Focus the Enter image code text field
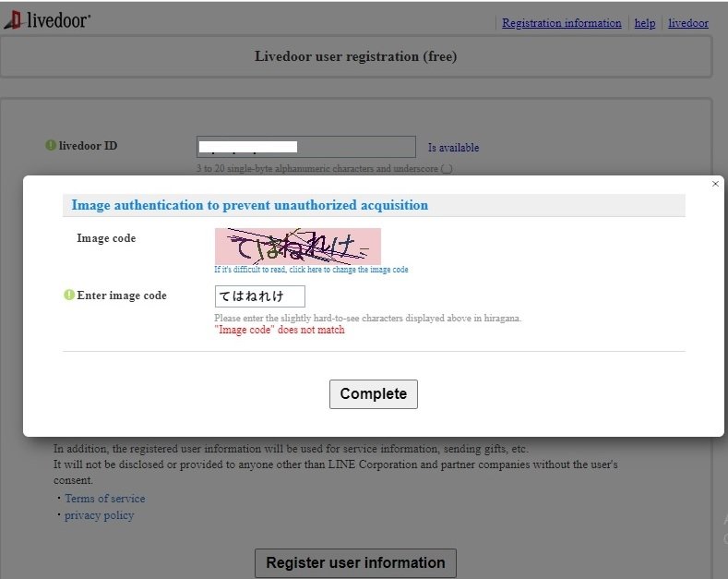 pos(260,296)
